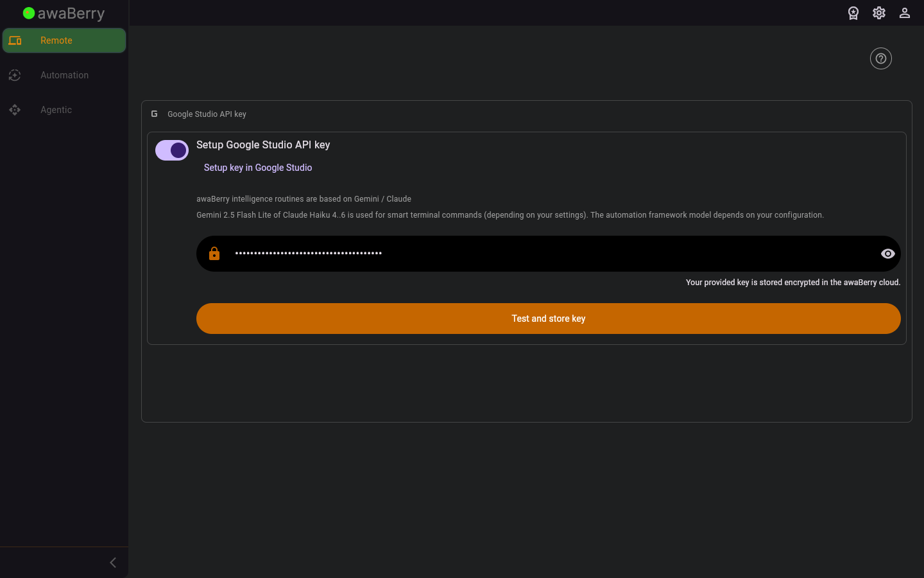Collapse the sidebar with the chevron arrow
This screenshot has height=578, width=924.
(x=113, y=563)
